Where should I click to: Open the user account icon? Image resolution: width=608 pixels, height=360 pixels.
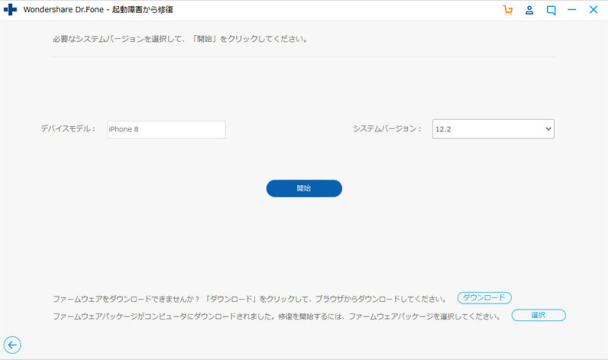pos(529,10)
